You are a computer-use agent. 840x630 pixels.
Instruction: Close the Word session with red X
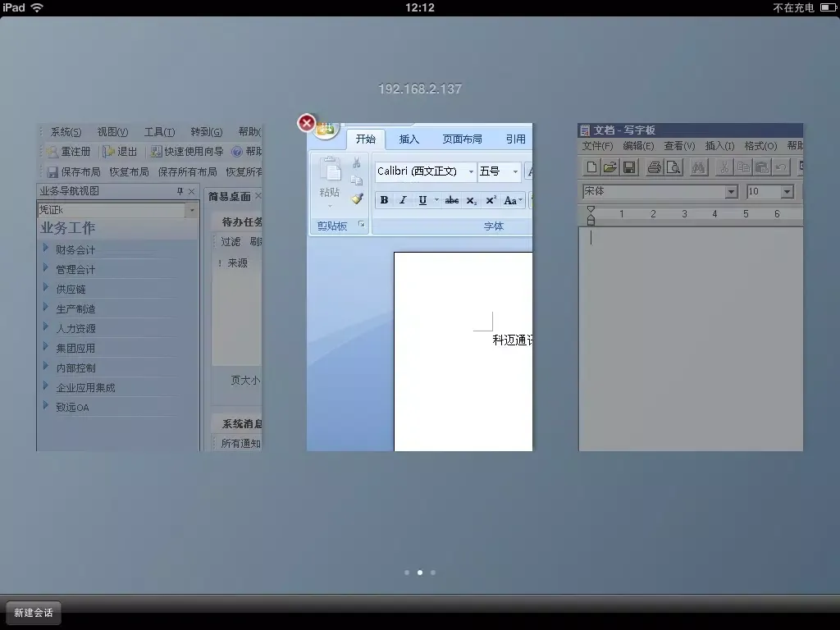pyautogui.click(x=307, y=123)
